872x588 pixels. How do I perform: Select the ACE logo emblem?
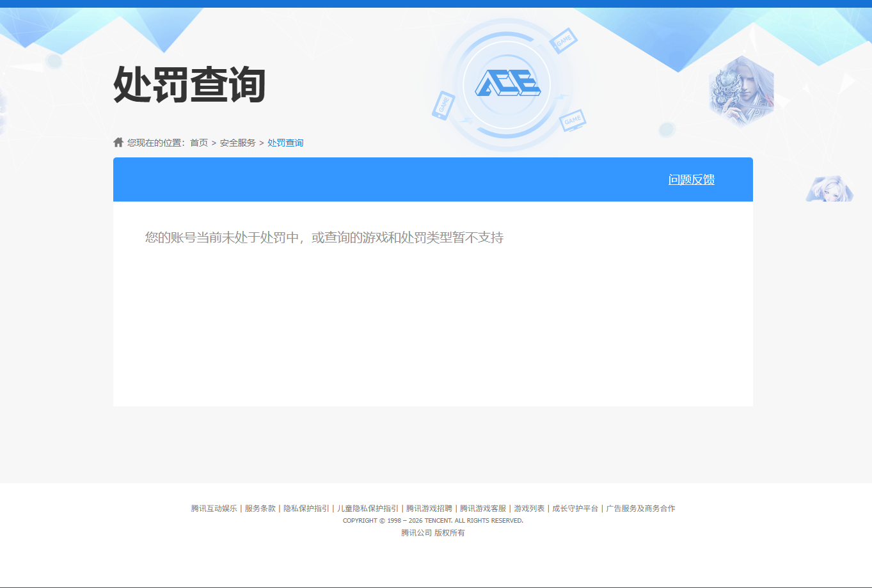pyautogui.click(x=509, y=83)
